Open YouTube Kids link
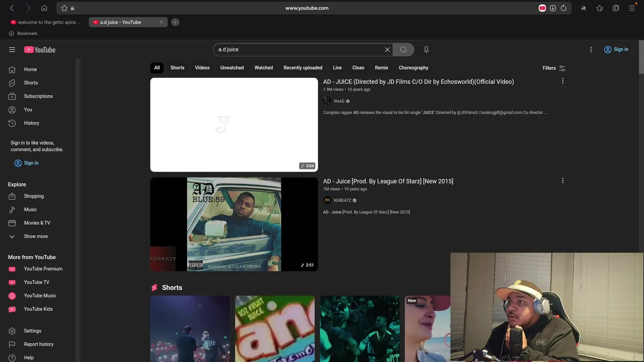The height and width of the screenshot is (362, 644). click(38, 309)
